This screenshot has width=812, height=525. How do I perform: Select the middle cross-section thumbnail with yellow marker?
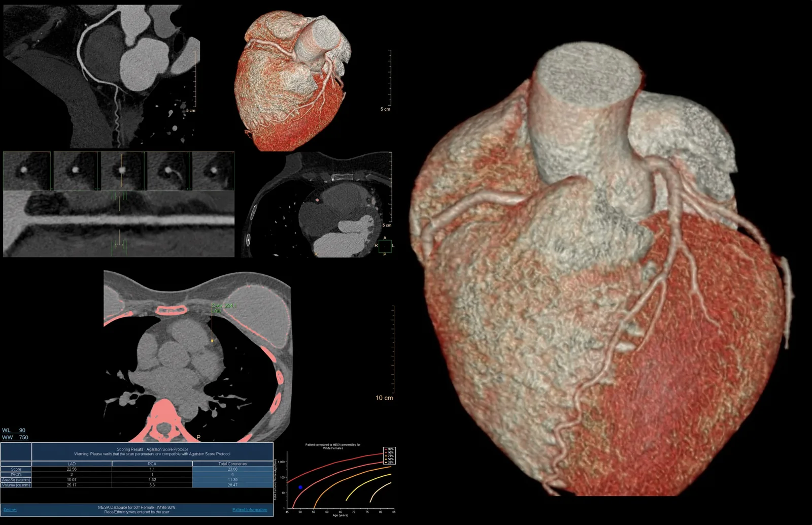coord(122,171)
